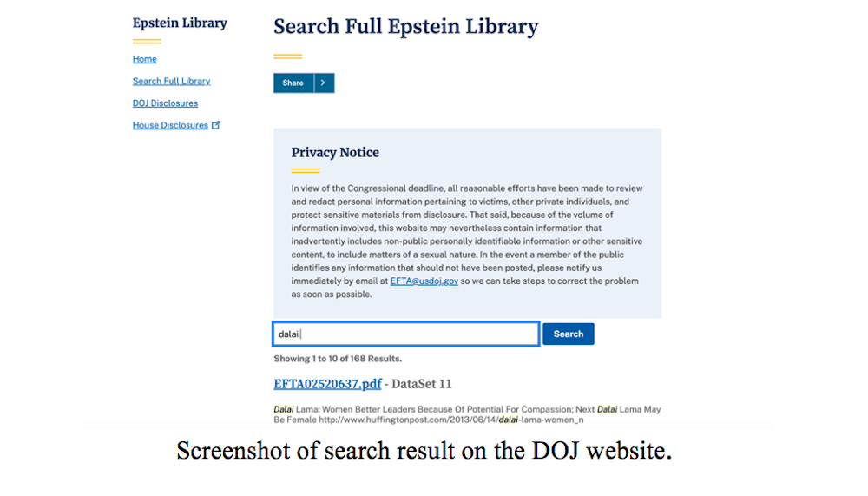Select the Privacy Notice heading
Screen dimensions: 868x496
[x=335, y=153]
